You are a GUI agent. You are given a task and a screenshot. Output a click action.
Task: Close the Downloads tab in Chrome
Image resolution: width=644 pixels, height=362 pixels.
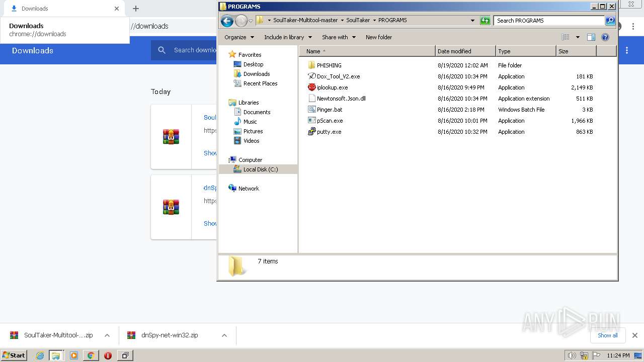click(x=117, y=9)
